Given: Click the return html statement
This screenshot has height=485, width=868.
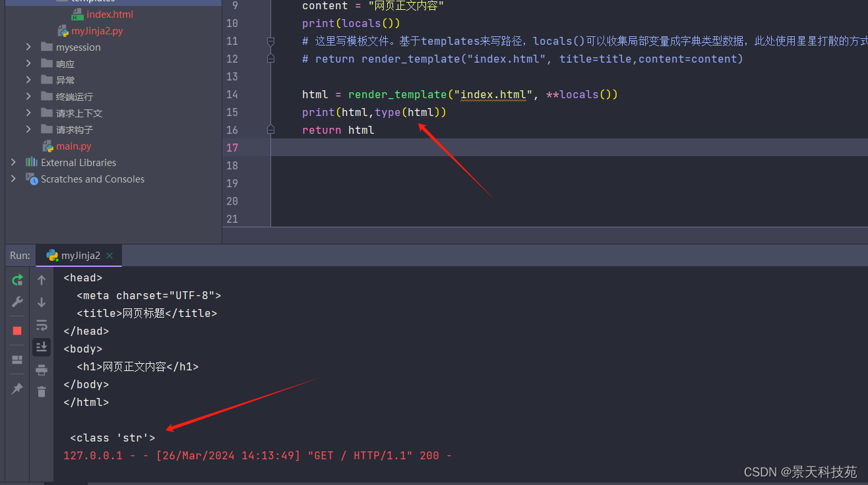Looking at the screenshot, I should [338, 130].
